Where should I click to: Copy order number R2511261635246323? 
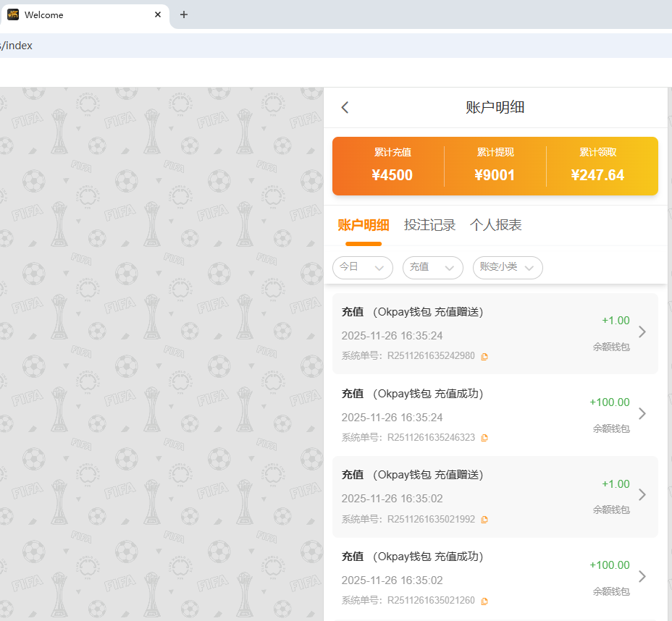pyautogui.click(x=484, y=438)
